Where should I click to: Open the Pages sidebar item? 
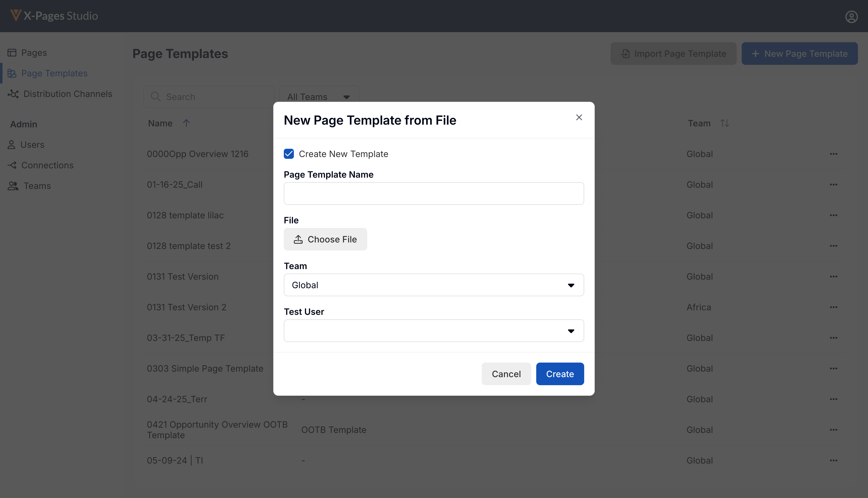(34, 53)
